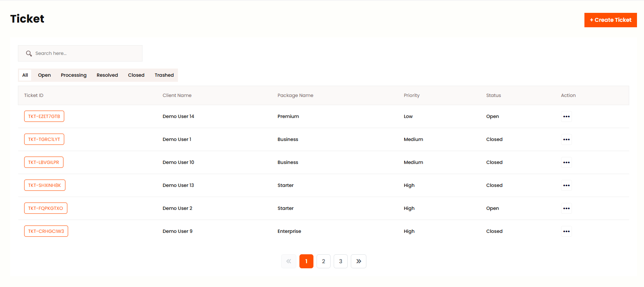Click the search magnifier icon
This screenshot has height=287, width=644.
pos(29,53)
